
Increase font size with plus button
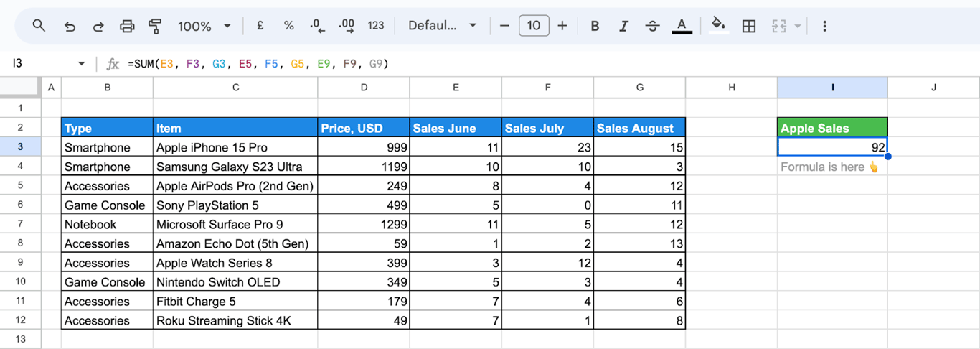tap(562, 26)
